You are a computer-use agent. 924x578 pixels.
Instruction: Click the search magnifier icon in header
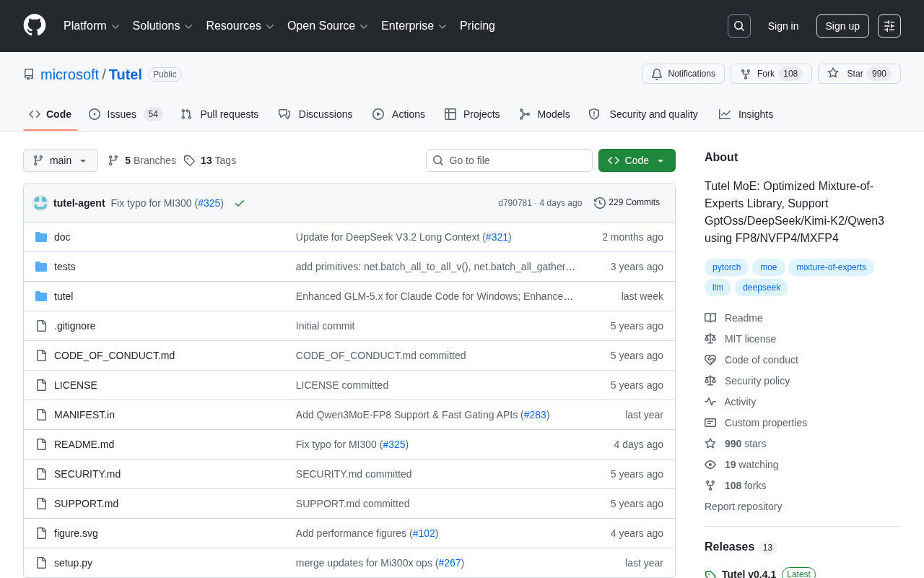[739, 26]
